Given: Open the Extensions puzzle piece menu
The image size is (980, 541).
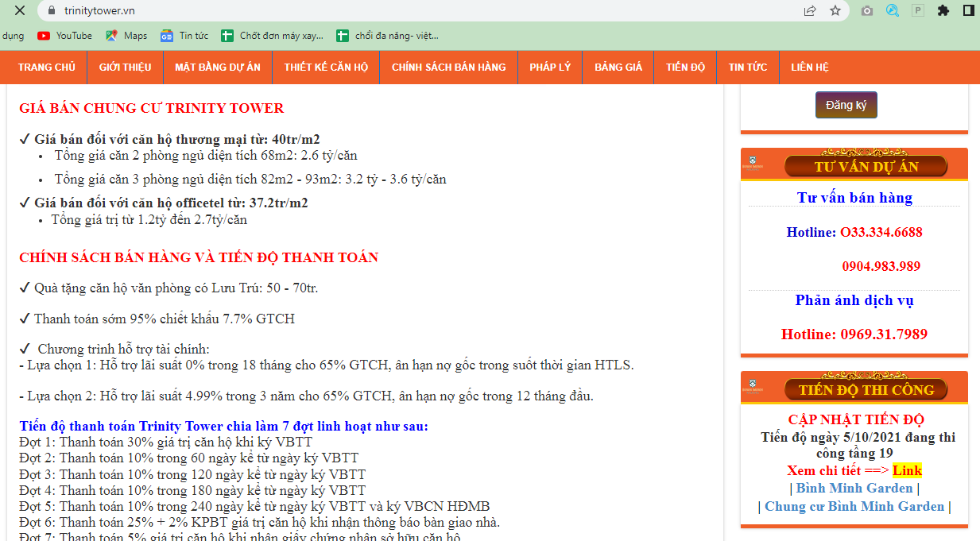Looking at the screenshot, I should pos(943,10).
